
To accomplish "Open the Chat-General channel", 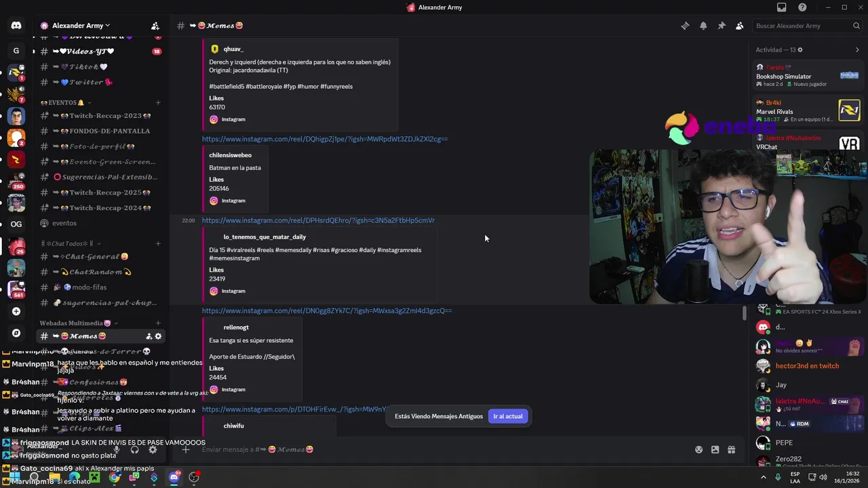I will click(x=100, y=257).
